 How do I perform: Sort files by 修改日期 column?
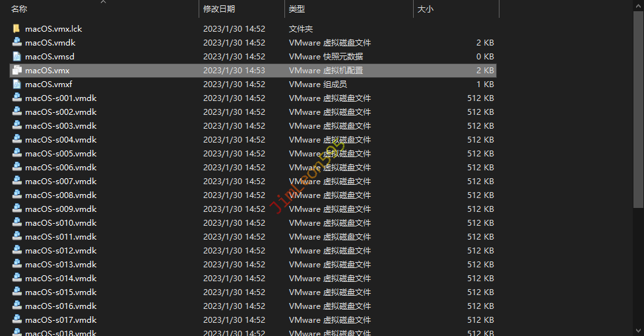tap(219, 9)
